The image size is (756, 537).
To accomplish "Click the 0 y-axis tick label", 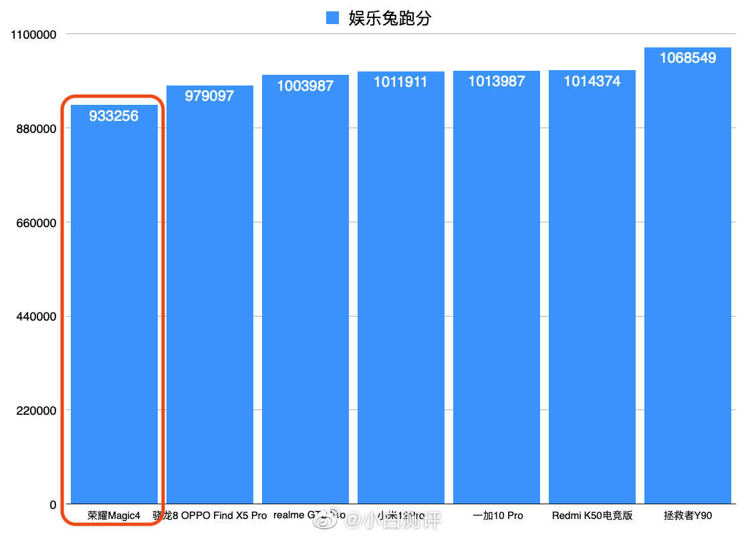I will 53,505.
